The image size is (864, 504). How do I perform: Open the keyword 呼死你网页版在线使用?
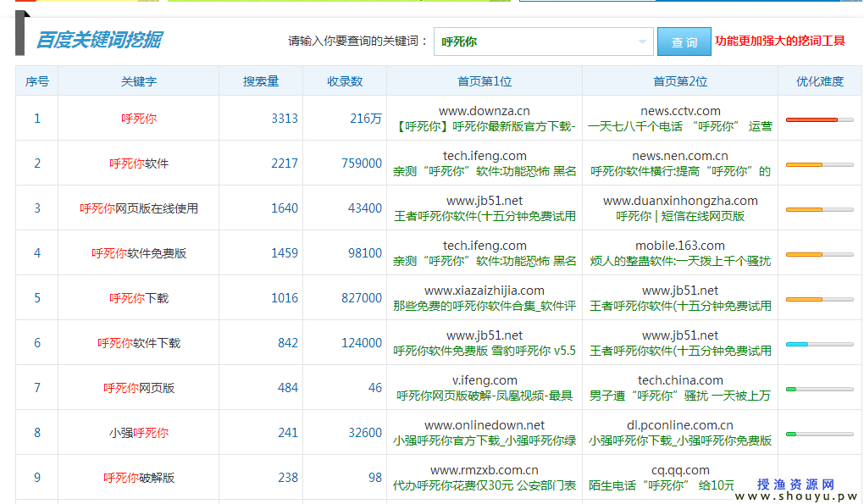139,208
